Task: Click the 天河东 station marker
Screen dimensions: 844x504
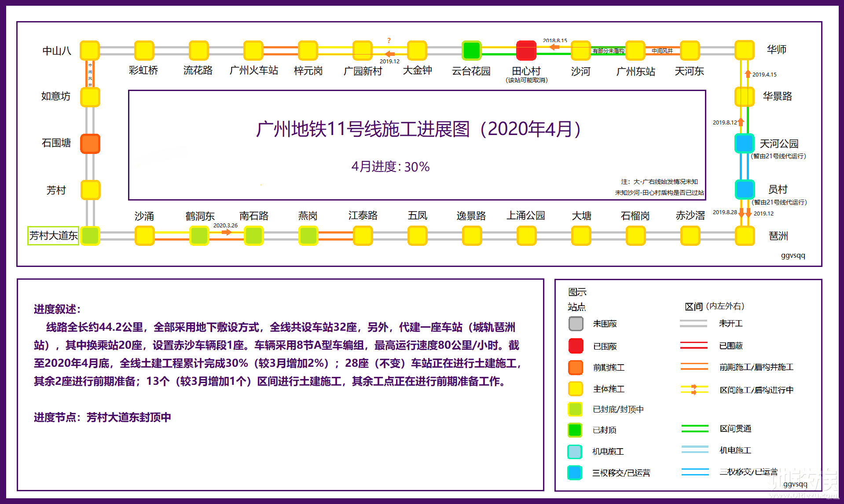Action: click(690, 51)
